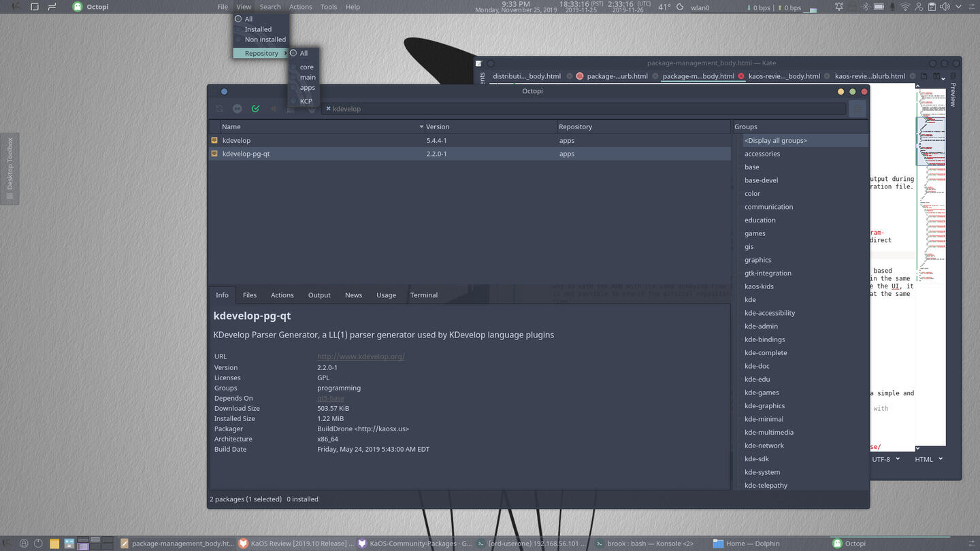Switch to KaOS Review browser task in the panel
Image resolution: width=980 pixels, height=551 pixels.
tap(296, 544)
